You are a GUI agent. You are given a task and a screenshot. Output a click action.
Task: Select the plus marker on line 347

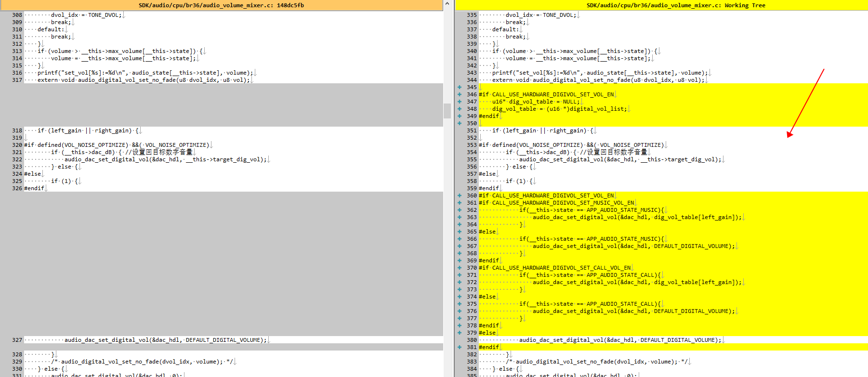pyautogui.click(x=460, y=102)
